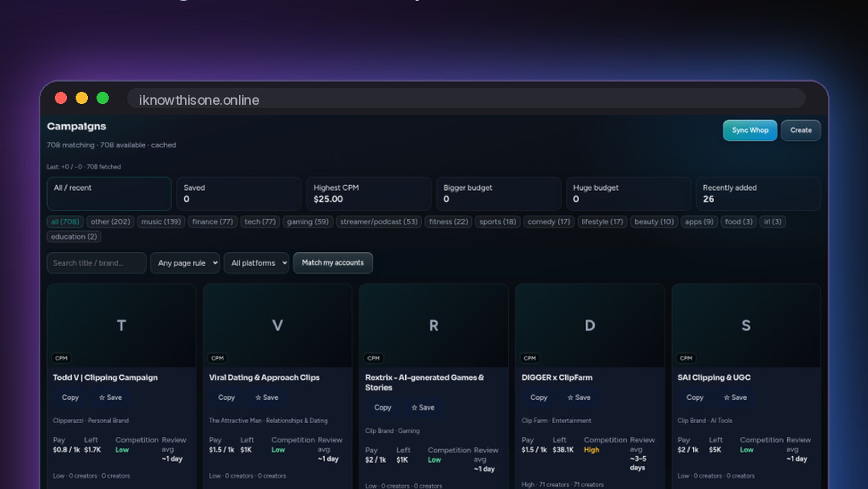Image resolution: width=868 pixels, height=489 pixels.
Task: Filter by lifestyle (17) chip
Action: click(x=602, y=222)
